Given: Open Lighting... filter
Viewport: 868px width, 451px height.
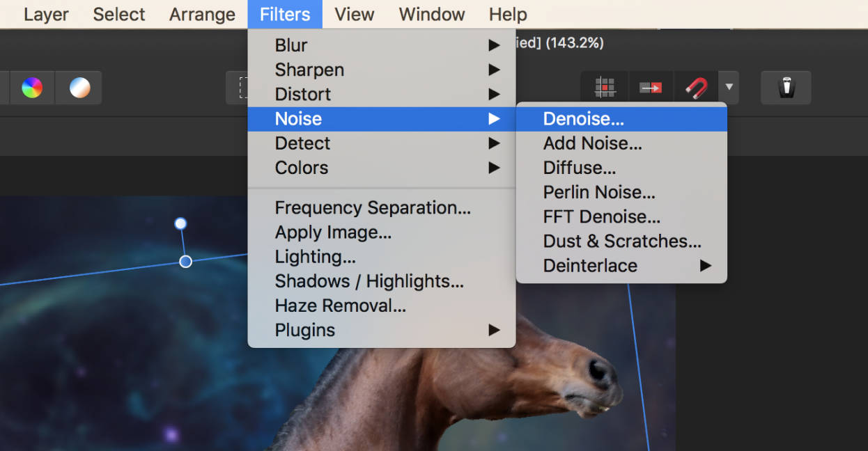Looking at the screenshot, I should click(x=382, y=257).
